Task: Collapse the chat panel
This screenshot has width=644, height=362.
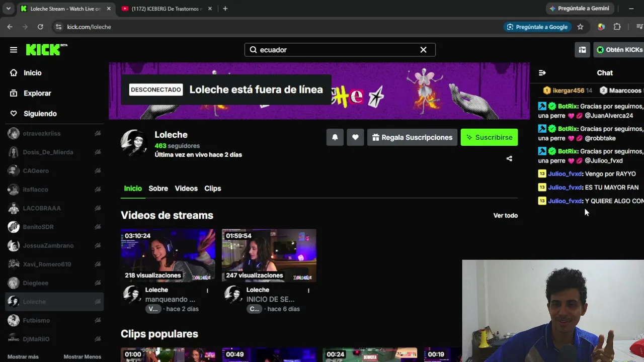Action: pyautogui.click(x=542, y=73)
